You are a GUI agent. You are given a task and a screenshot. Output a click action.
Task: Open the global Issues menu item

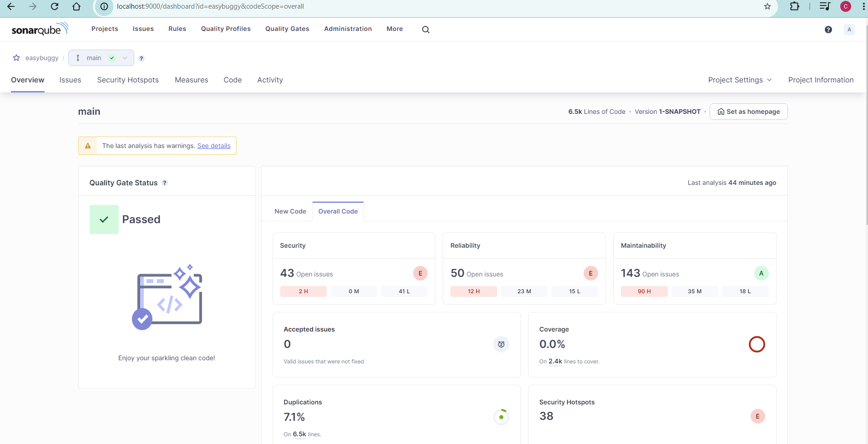coord(143,29)
